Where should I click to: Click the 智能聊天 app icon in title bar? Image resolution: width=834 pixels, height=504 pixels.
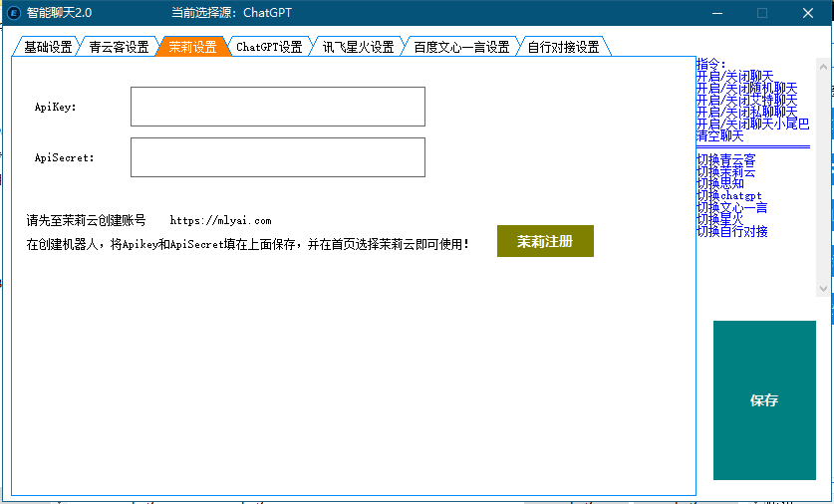click(x=14, y=13)
